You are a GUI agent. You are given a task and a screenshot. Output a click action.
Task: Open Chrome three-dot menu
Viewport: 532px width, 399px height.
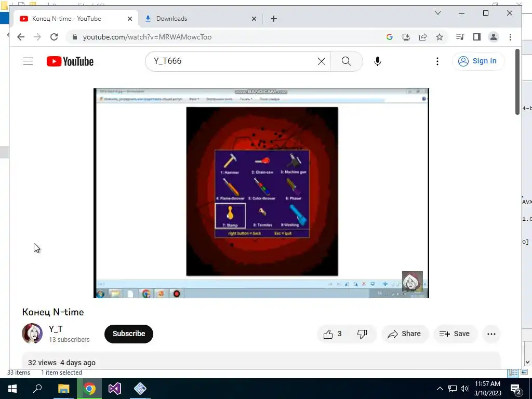pos(510,37)
